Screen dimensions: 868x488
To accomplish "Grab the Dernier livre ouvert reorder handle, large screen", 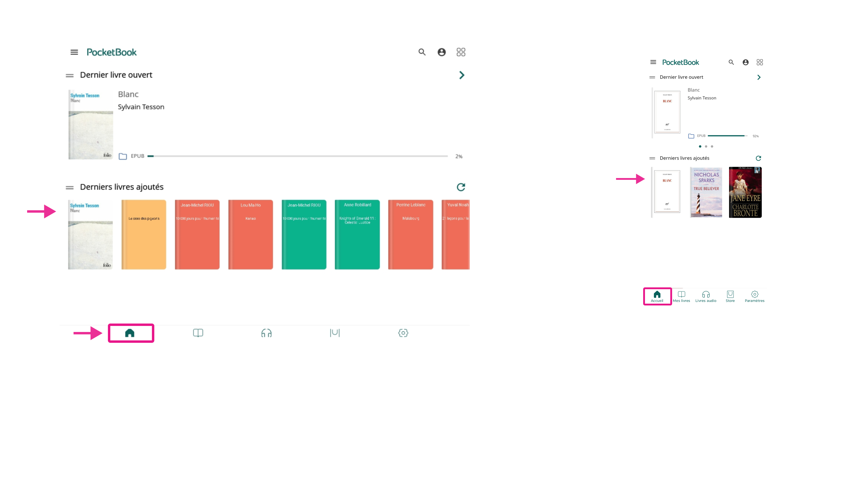I will point(69,75).
